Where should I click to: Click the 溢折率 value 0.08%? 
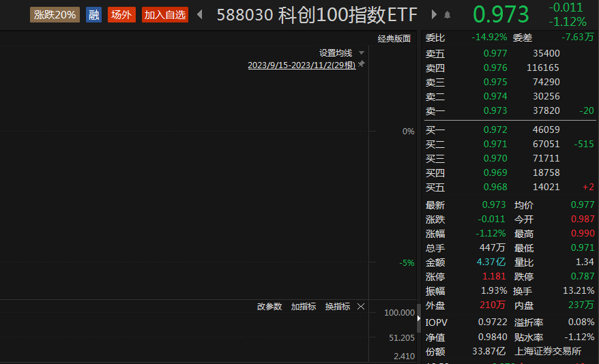[581, 322]
